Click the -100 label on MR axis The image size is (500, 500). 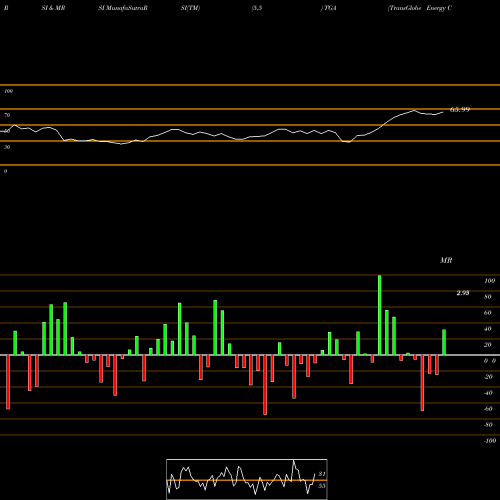click(x=489, y=441)
